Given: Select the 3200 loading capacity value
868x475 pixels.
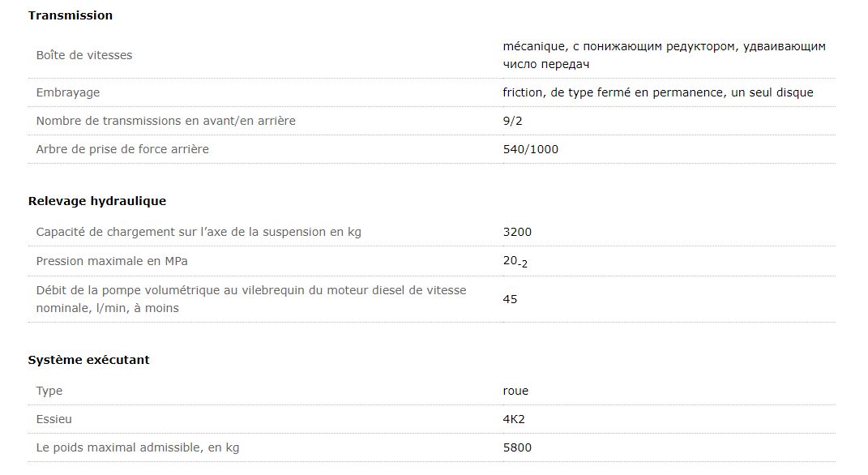Looking at the screenshot, I should click(x=517, y=232).
